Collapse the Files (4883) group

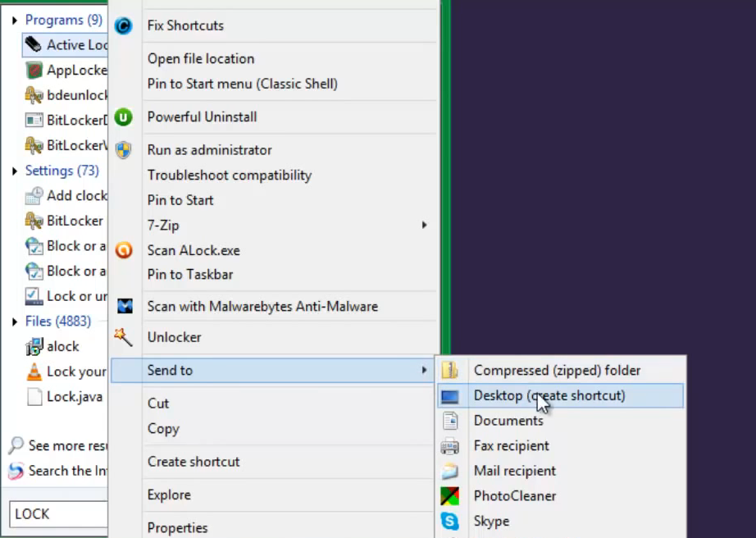tap(15, 321)
